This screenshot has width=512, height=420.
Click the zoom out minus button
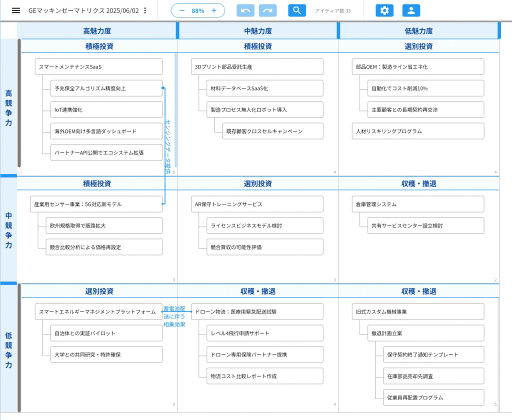182,10
